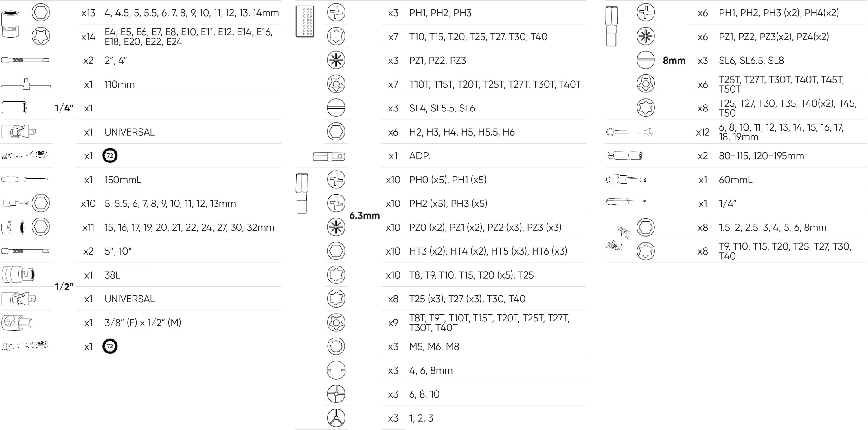Click the 3/8" (F) x 1/2" (M) text
The width and height of the screenshot is (868, 430).
point(143,323)
